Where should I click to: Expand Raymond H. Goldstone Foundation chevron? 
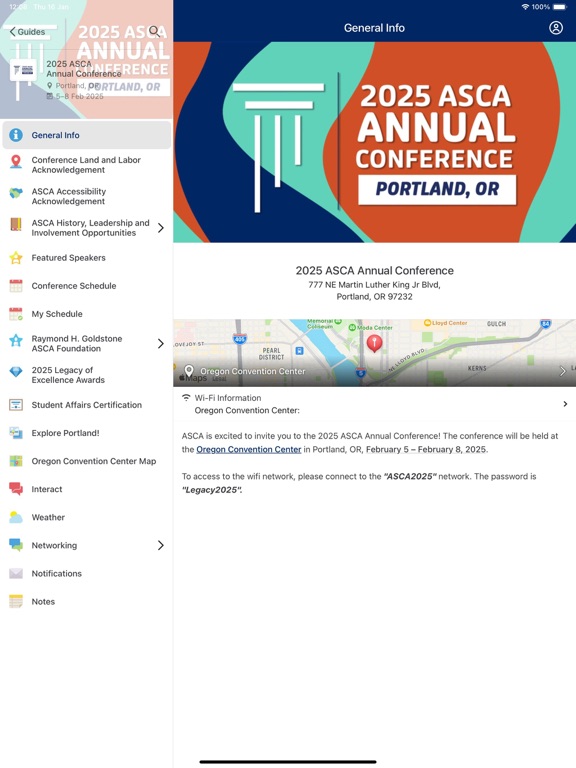coord(161,343)
